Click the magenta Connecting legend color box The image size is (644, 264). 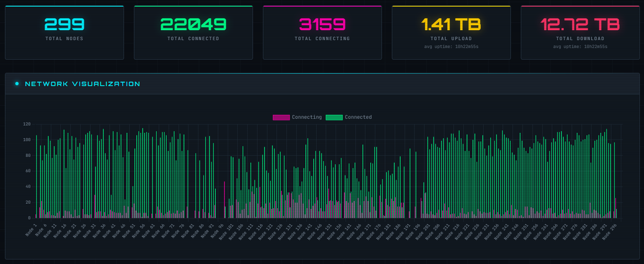281,117
